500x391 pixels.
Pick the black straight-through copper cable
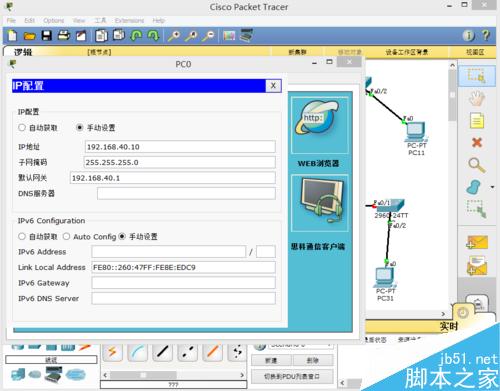(x=162, y=352)
